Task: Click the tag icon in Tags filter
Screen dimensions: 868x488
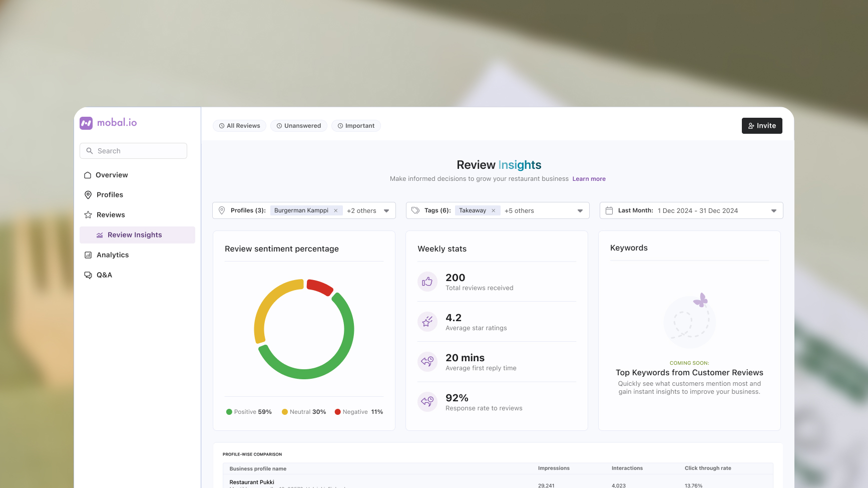Action: tap(415, 210)
